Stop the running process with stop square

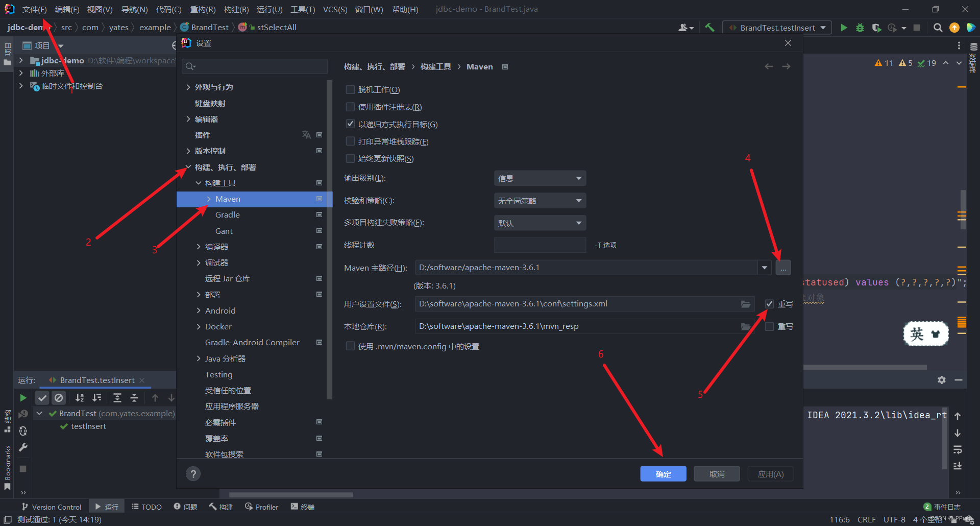(917, 28)
